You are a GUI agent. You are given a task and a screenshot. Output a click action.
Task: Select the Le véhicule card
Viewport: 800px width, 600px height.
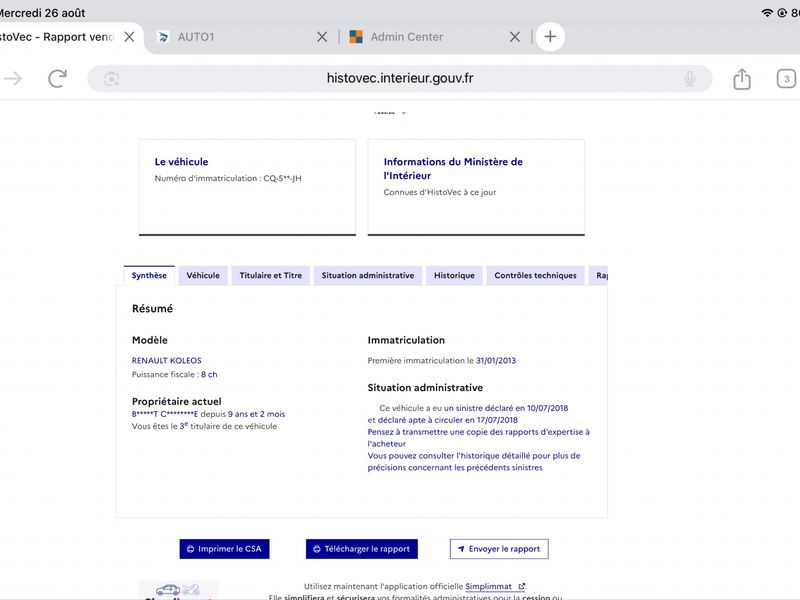coord(247,187)
